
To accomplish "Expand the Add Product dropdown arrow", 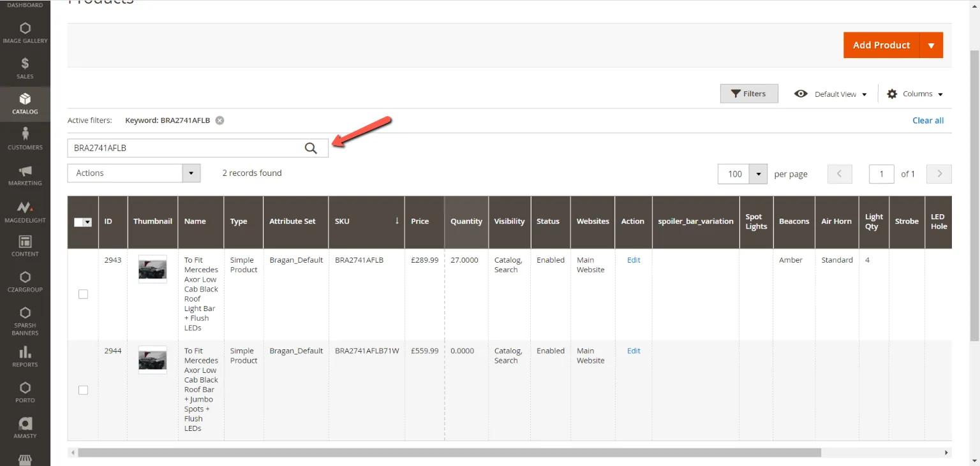I will [x=931, y=45].
